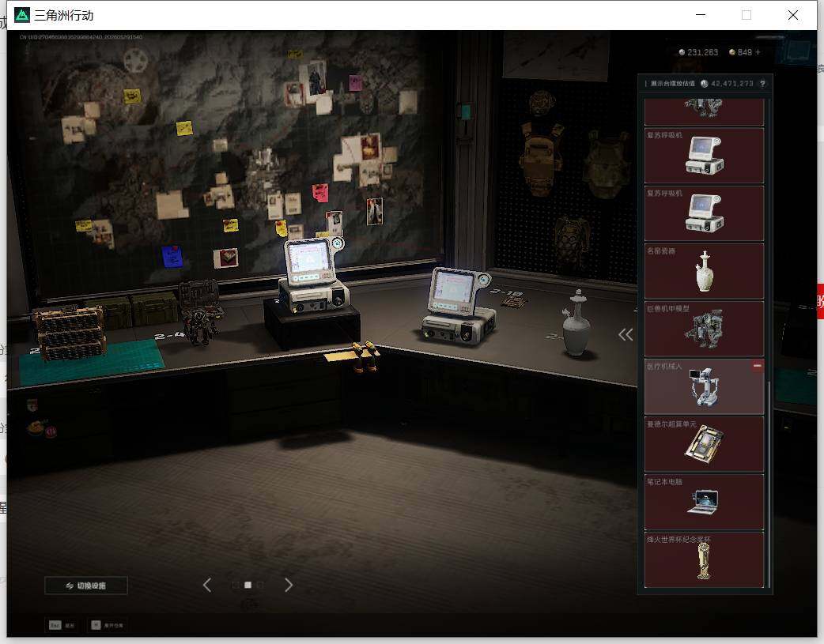This screenshot has width=824, height=644.
Task: Select the first 复苏呼吸机 item card
Action: 704,156
